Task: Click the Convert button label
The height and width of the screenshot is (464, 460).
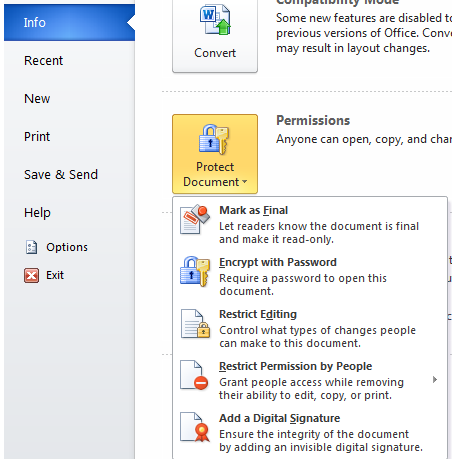Action: pyautogui.click(x=215, y=53)
